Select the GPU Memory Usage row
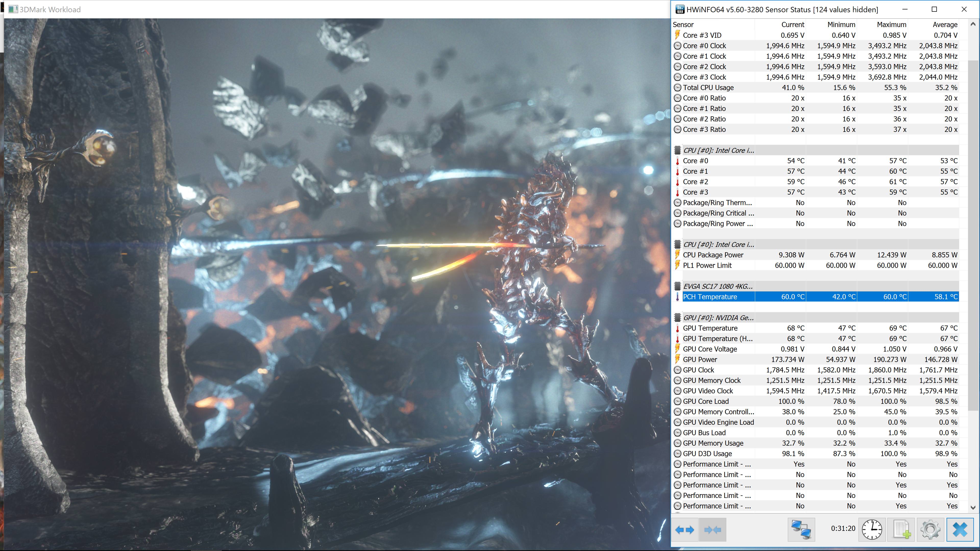This screenshot has height=551, width=980. pyautogui.click(x=816, y=443)
